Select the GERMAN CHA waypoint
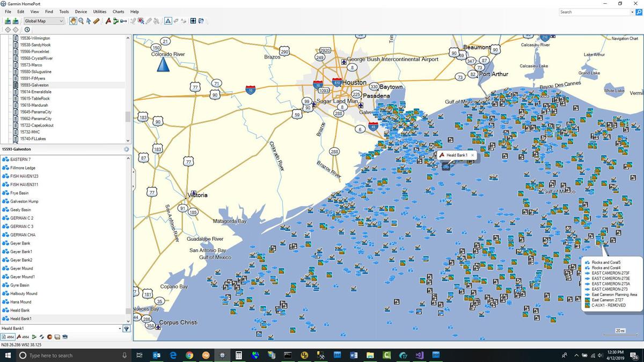The image size is (644, 362). (x=63, y=235)
